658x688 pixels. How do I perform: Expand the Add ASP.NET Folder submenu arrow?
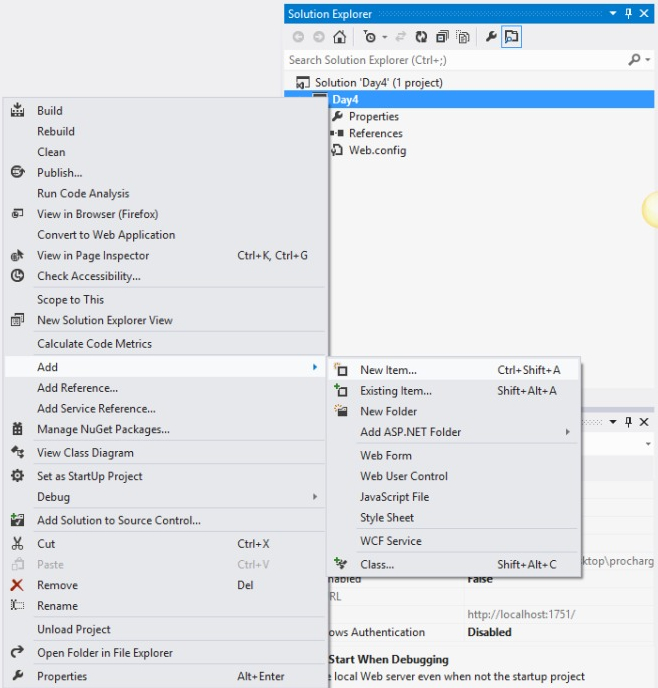point(568,432)
